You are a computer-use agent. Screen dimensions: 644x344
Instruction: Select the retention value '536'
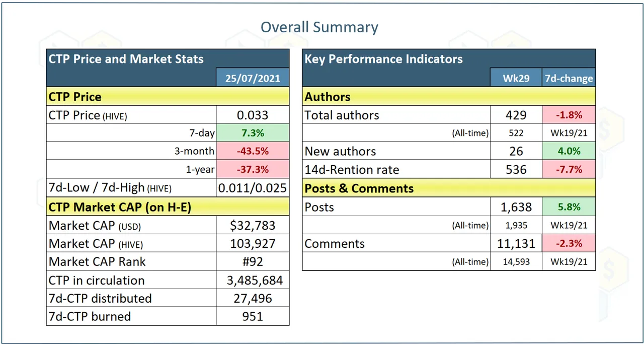pyautogui.click(x=516, y=170)
